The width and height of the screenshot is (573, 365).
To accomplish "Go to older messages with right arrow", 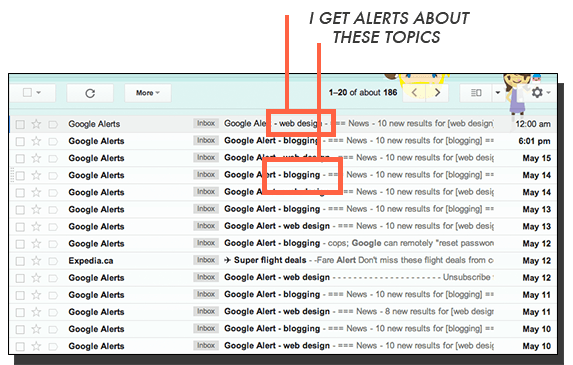I will point(437,93).
